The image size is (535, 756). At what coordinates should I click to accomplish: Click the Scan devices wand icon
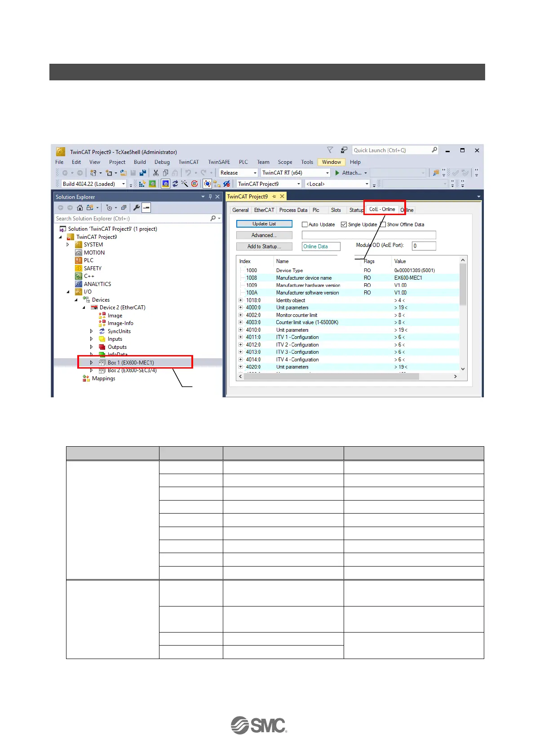point(185,184)
